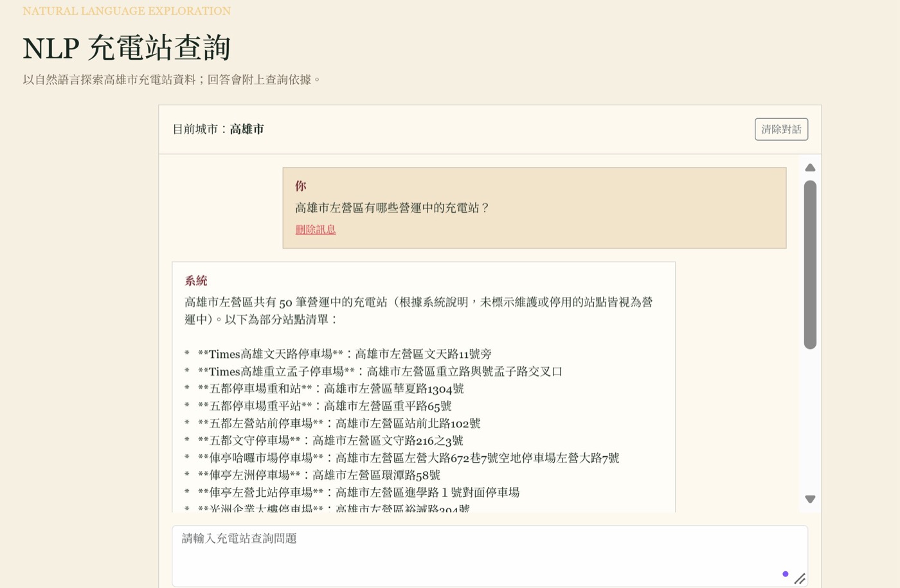The image size is (900, 588).
Task: Click the 俥亭左營北站停車場 list entry
Action: coord(352,493)
